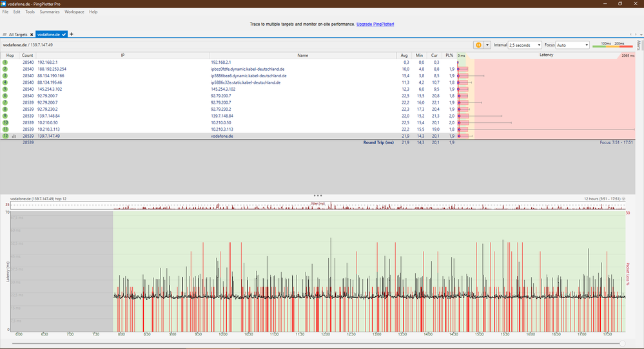Image resolution: width=644 pixels, height=349 pixels.
Task: Pause the running trace
Action: click(x=479, y=45)
